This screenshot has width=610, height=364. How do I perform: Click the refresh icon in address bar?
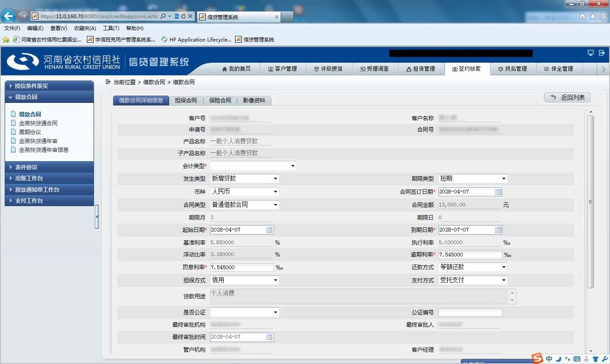click(183, 16)
